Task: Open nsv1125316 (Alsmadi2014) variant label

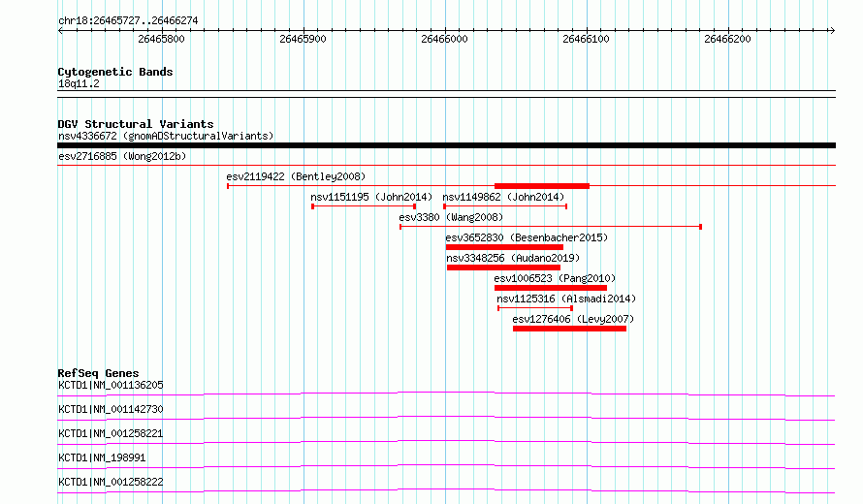Action: 566,299
